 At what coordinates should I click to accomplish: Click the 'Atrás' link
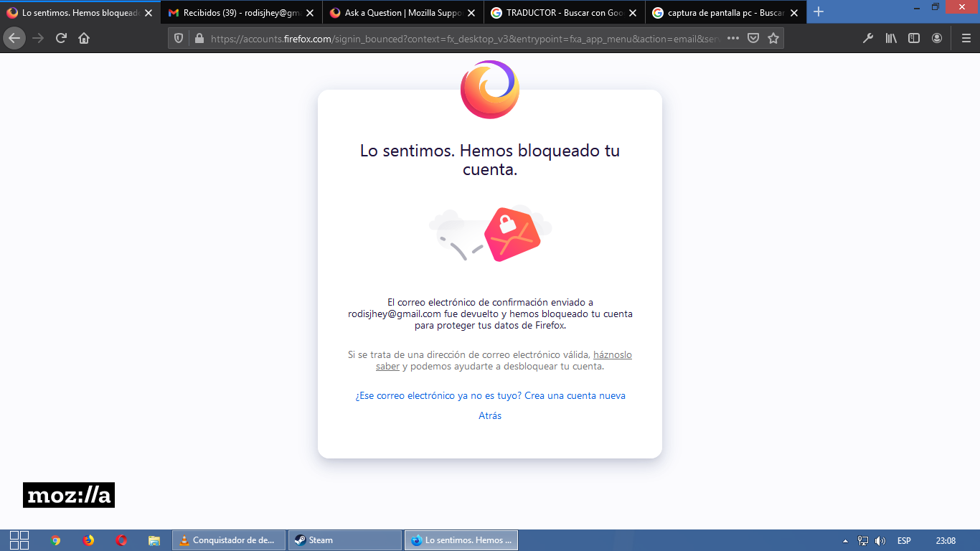[490, 415]
